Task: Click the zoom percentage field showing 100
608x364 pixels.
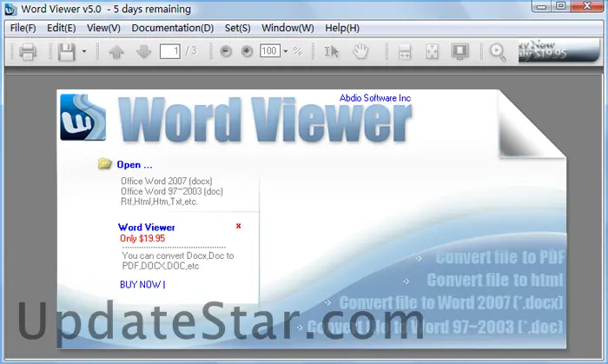Action: [x=270, y=50]
